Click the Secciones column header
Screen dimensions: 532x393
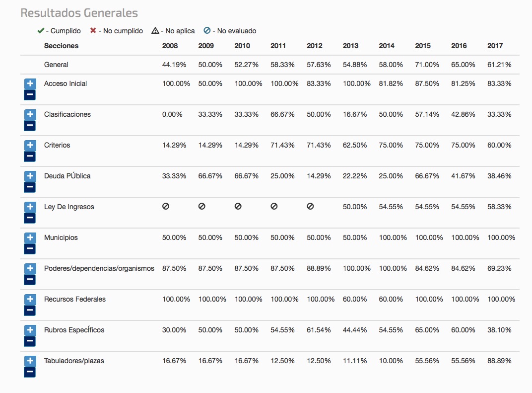[x=61, y=46]
